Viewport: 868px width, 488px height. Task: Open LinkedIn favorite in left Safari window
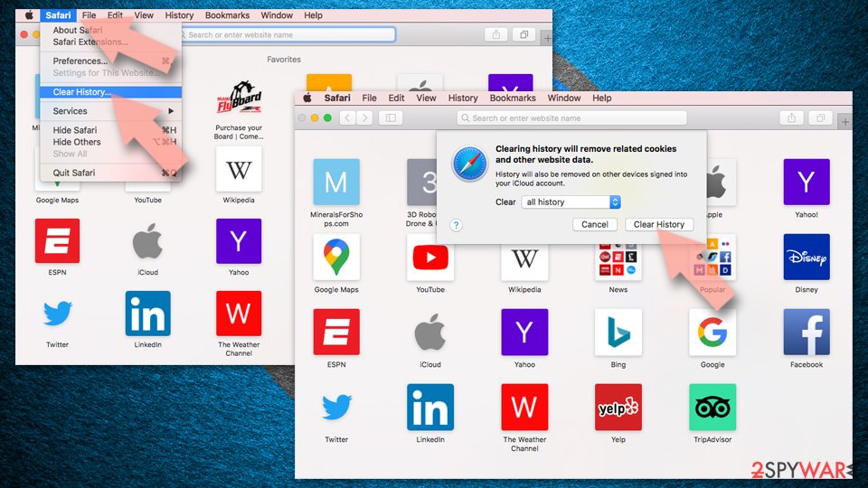point(147,314)
